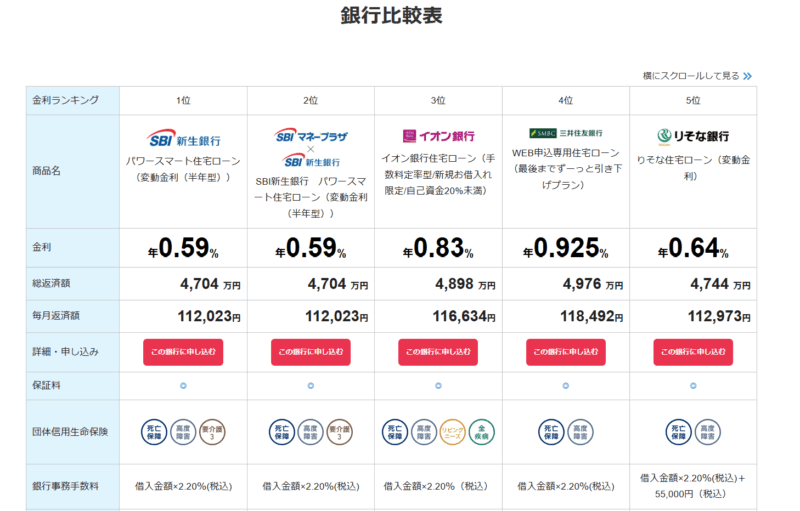Click 全疾病 insurance badge for イオン銀行
This screenshot has height=511, width=800.
click(481, 431)
